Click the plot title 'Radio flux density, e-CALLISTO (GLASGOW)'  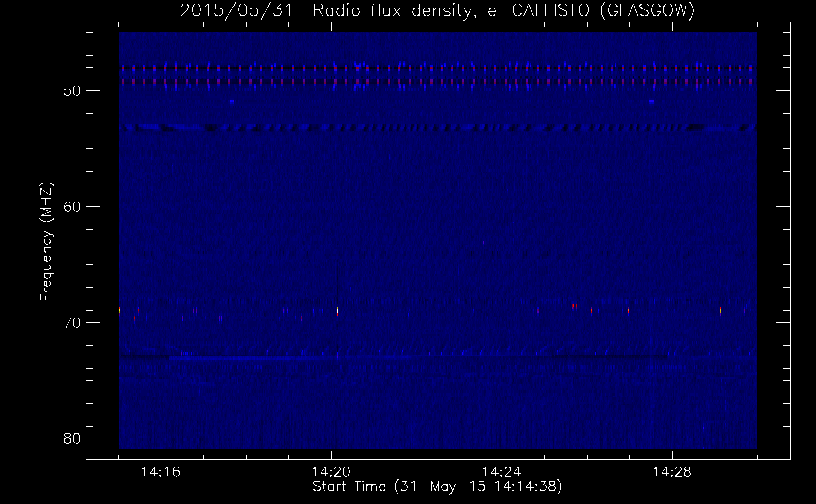504,11
